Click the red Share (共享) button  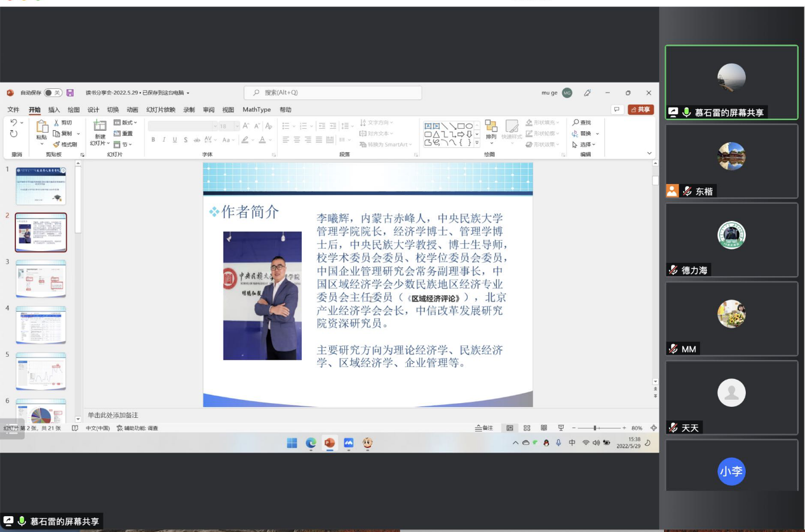coord(640,109)
